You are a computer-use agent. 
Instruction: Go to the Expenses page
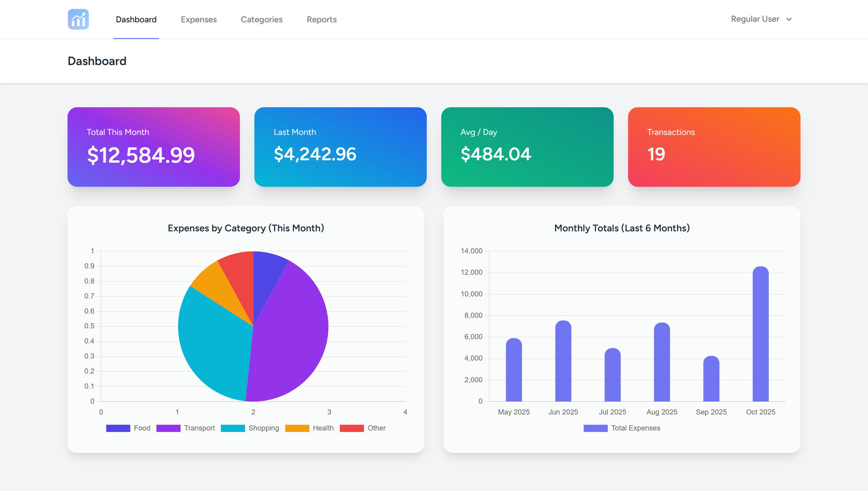tap(199, 20)
